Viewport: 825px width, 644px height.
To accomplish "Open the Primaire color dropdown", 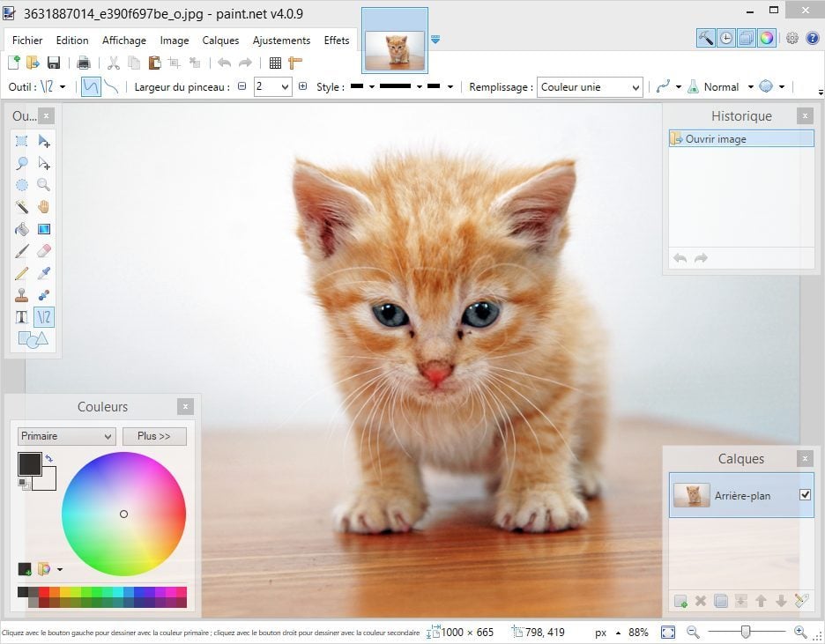I will pos(67,436).
